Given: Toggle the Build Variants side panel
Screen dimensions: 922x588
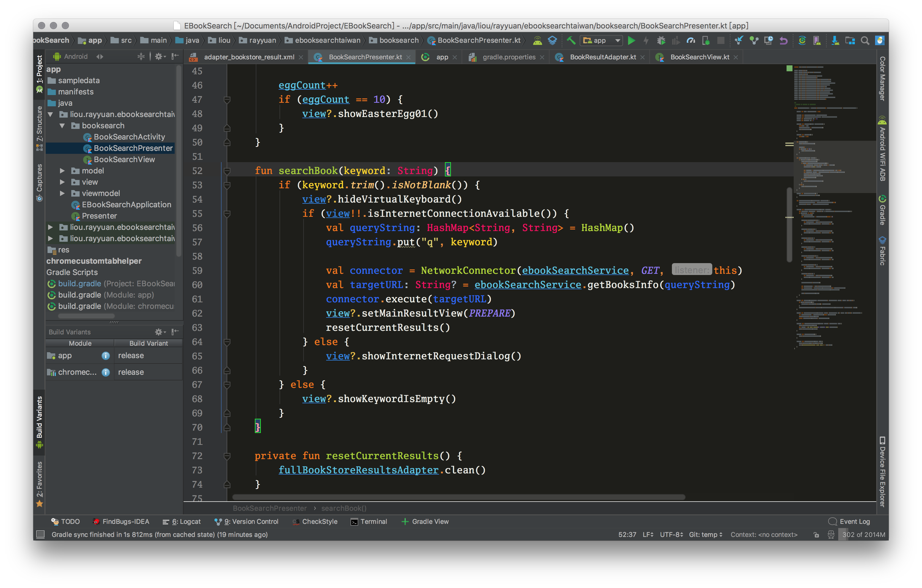Looking at the screenshot, I should click(x=40, y=421).
